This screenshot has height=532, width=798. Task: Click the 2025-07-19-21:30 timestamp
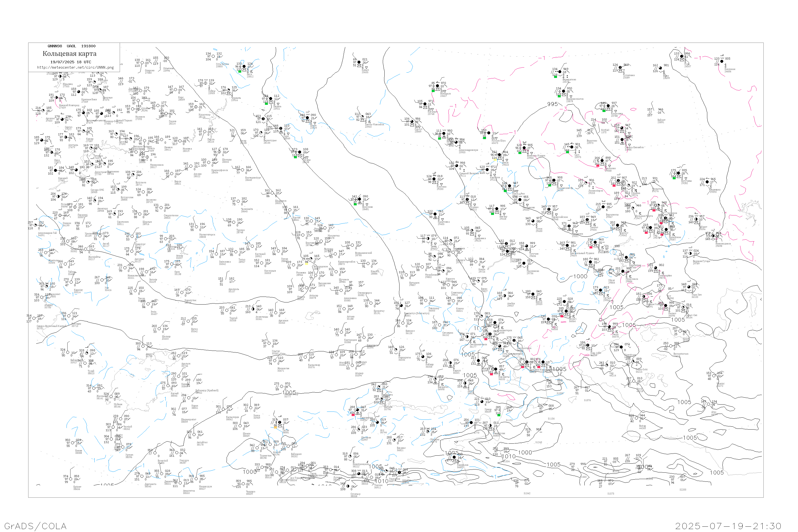pyautogui.click(x=728, y=526)
